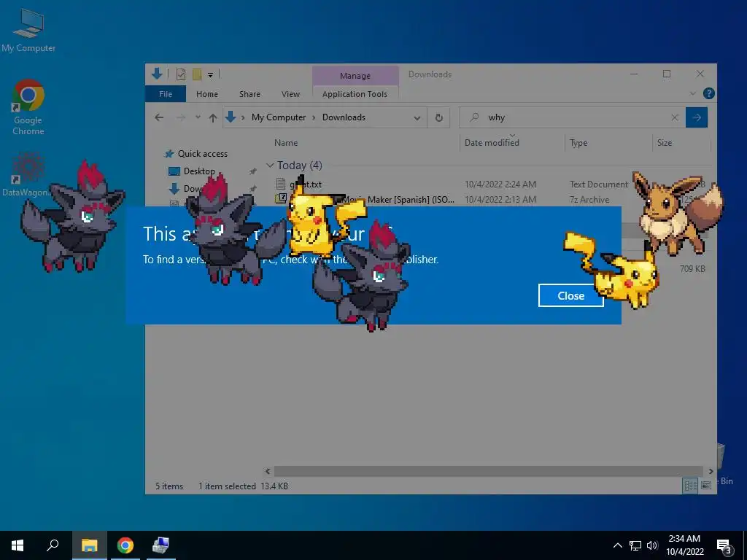Go forward in Explorer navigation
747x560 pixels.
181,117
